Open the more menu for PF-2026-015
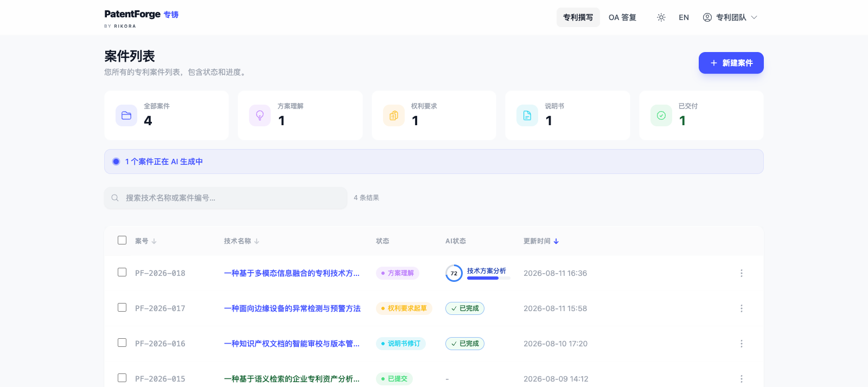 [742, 379]
